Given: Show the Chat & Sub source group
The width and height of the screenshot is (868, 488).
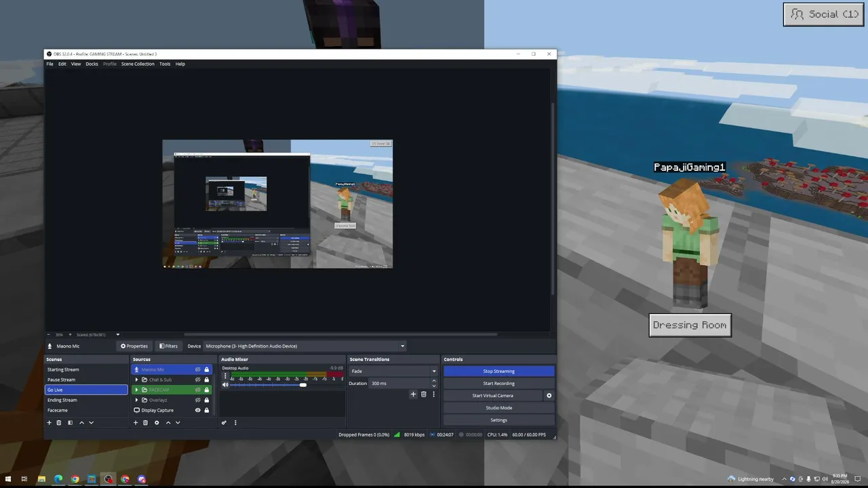Looking at the screenshot, I should click(x=198, y=380).
